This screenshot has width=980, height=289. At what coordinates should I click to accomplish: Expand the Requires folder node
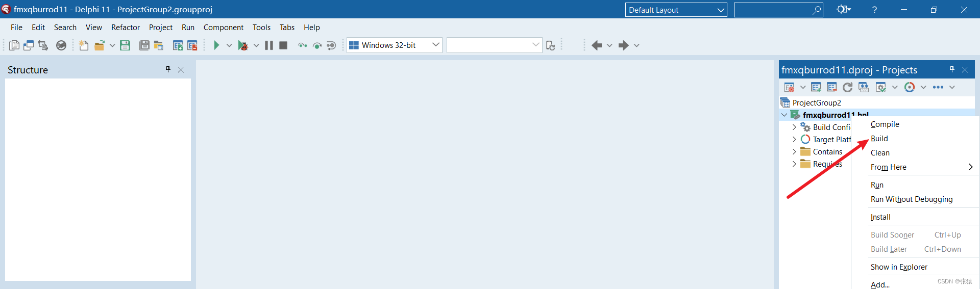pyautogui.click(x=794, y=164)
